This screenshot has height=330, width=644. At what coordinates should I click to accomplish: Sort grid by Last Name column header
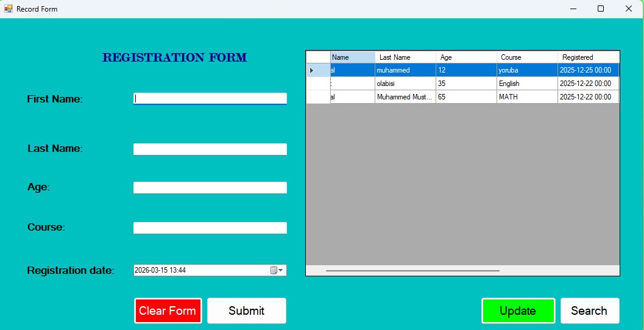tap(405, 57)
